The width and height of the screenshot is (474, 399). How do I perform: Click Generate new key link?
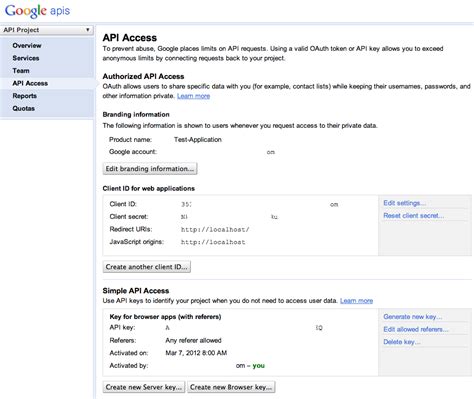click(x=413, y=317)
